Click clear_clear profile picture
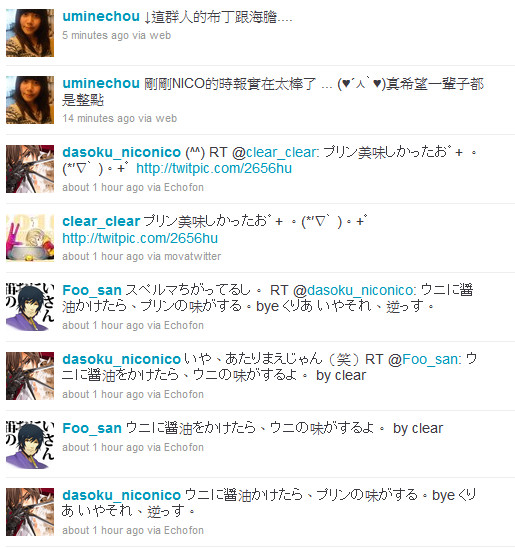The height and width of the screenshot is (549, 515). pyautogui.click(x=30, y=238)
